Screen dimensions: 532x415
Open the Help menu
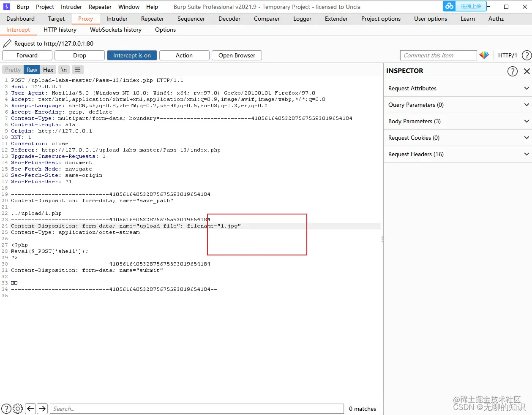[152, 7]
